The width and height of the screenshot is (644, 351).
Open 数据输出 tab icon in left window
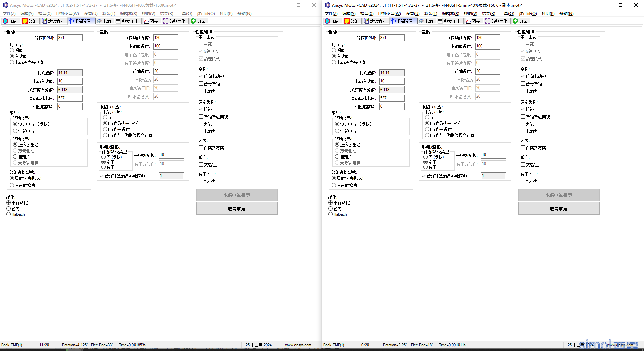pos(118,21)
